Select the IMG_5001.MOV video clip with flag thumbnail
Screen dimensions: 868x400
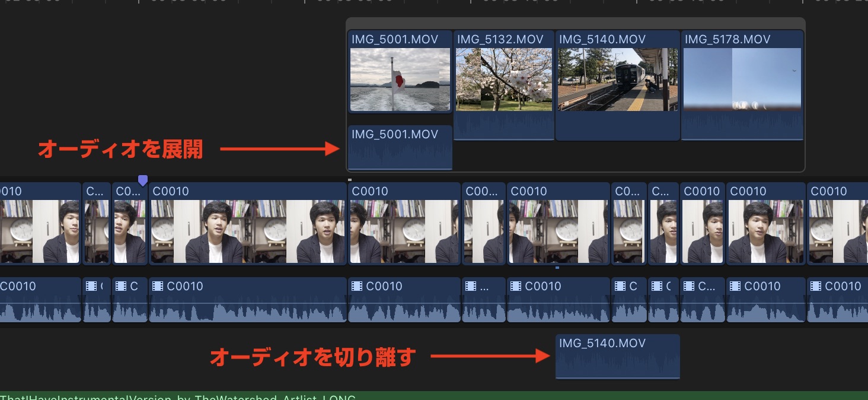(400, 72)
